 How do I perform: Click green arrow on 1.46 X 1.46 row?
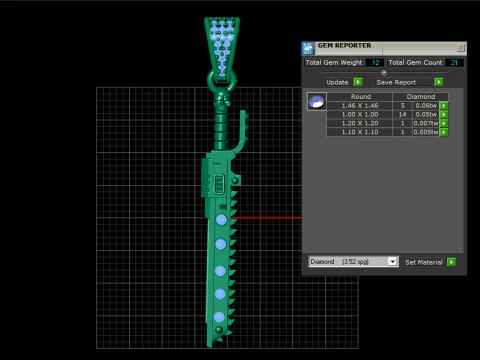(444, 106)
